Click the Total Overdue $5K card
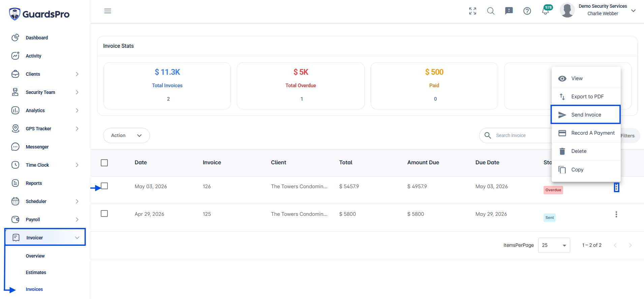This screenshot has width=644, height=299. [x=301, y=86]
